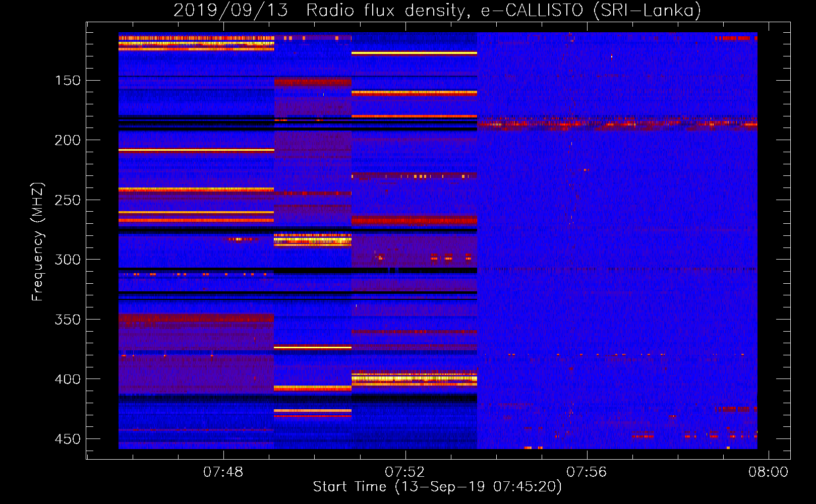The image size is (816, 504).
Task: Click the 07:56 time tick label
Action: point(586,472)
